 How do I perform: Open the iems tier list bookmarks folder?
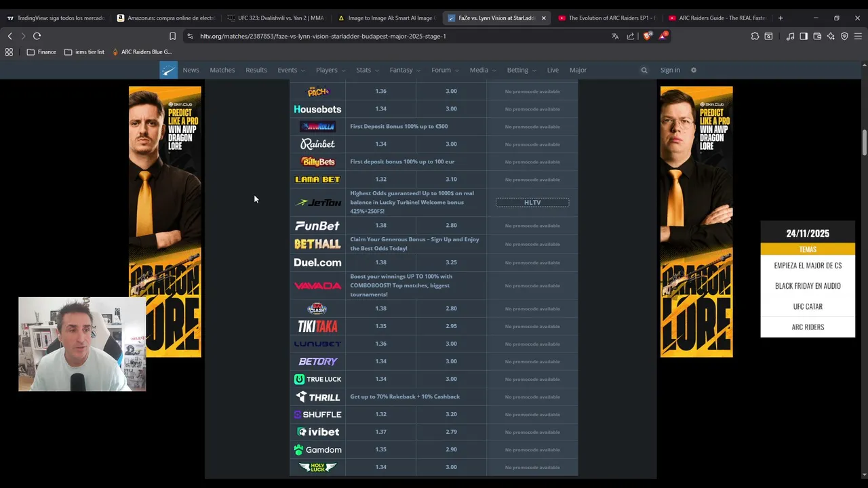pos(84,52)
